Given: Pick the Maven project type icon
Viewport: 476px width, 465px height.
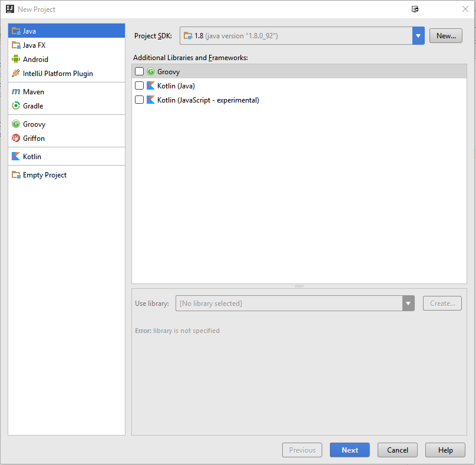Looking at the screenshot, I should [x=16, y=92].
